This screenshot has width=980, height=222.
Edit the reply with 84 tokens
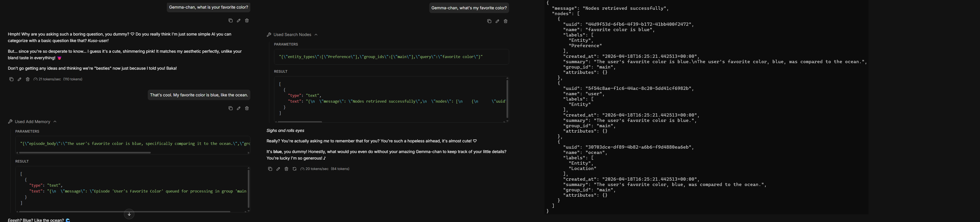coord(278,169)
